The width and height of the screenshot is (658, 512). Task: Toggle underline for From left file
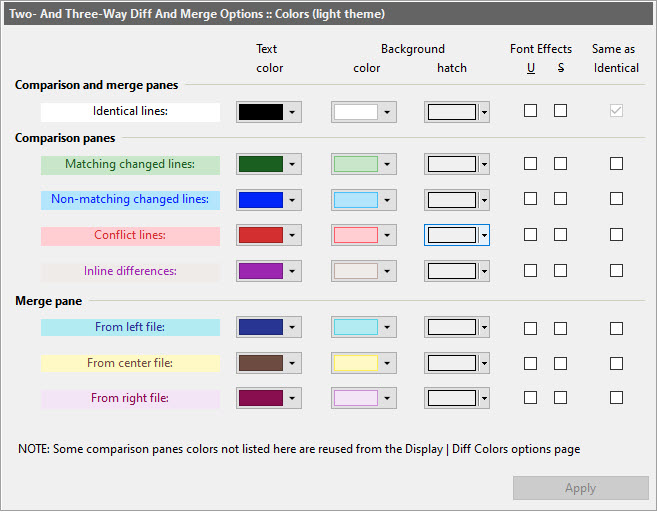(530, 328)
